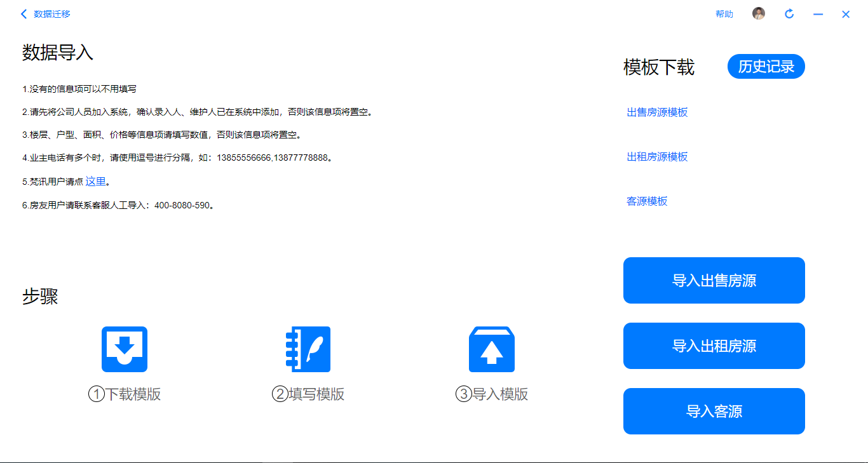Image resolution: width=868 pixels, height=463 pixels.
Task: Click the back arrow next to 数据迁移
Action: tap(24, 13)
